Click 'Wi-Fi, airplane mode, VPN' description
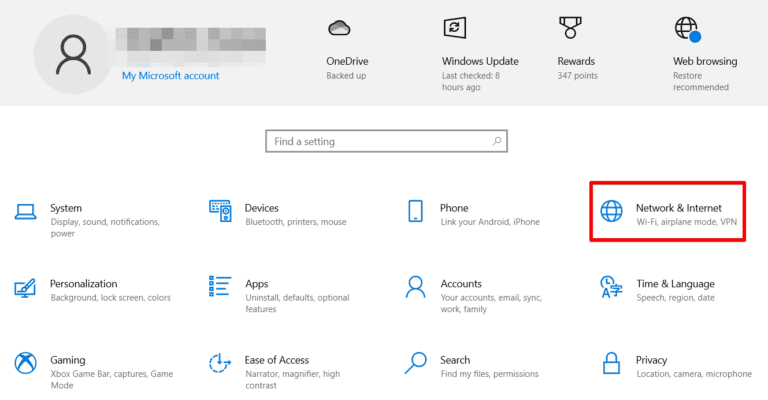This screenshot has width=768, height=400. pos(687,222)
